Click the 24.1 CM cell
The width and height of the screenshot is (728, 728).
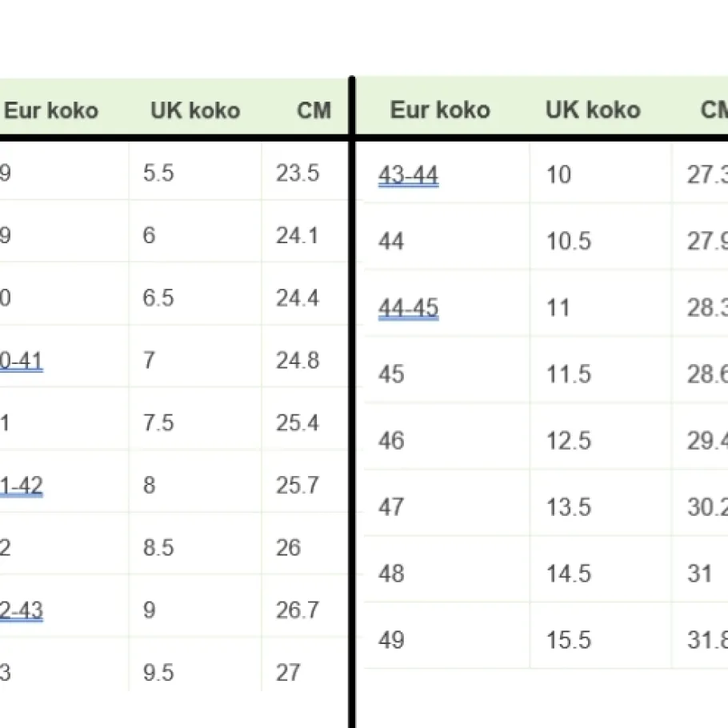click(298, 235)
